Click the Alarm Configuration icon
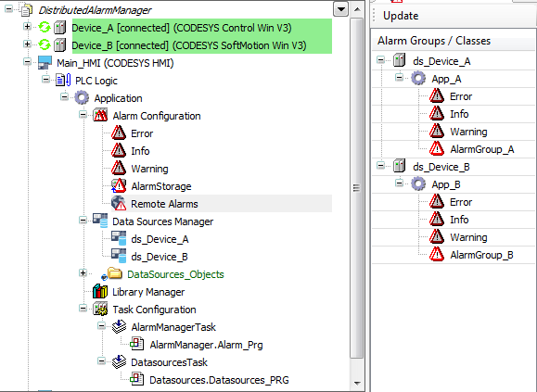 [100, 115]
